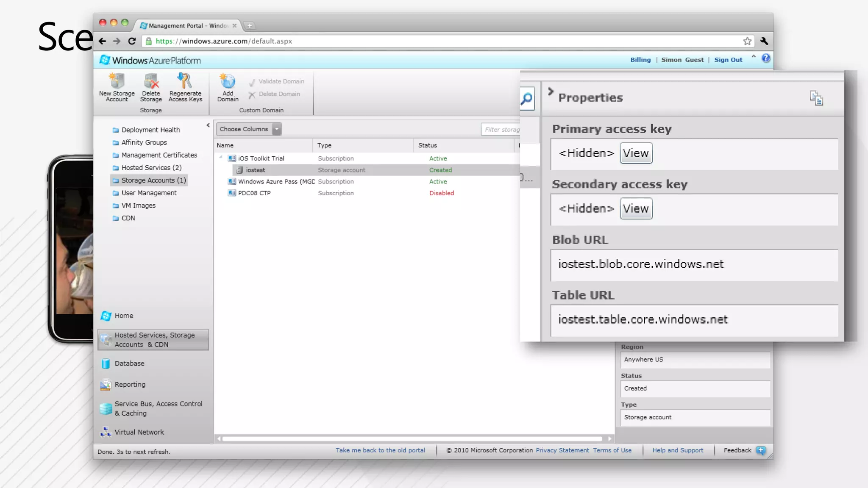Image resolution: width=868 pixels, height=488 pixels.
Task: Select the Windows Azure Pass subscription row
Action: [367, 181]
